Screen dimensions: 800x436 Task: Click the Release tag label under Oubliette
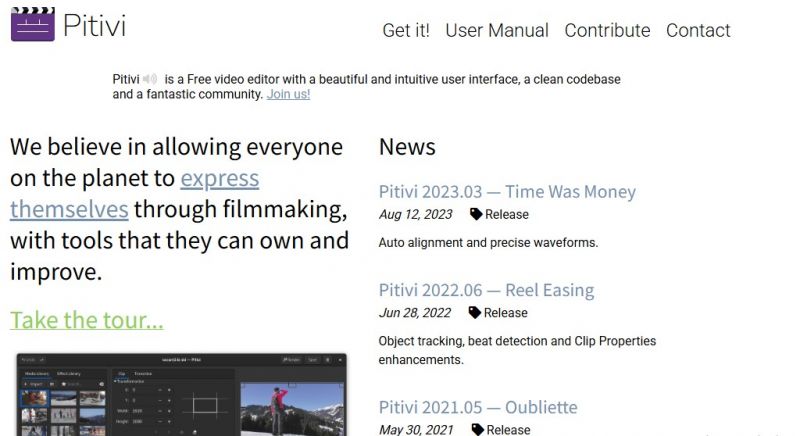507,429
